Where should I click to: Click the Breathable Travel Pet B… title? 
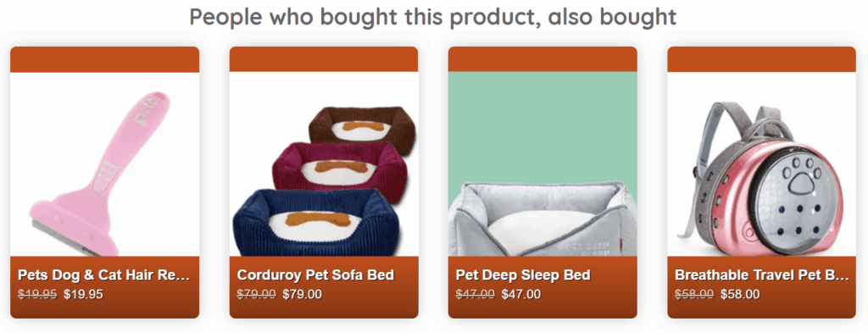coord(762,275)
